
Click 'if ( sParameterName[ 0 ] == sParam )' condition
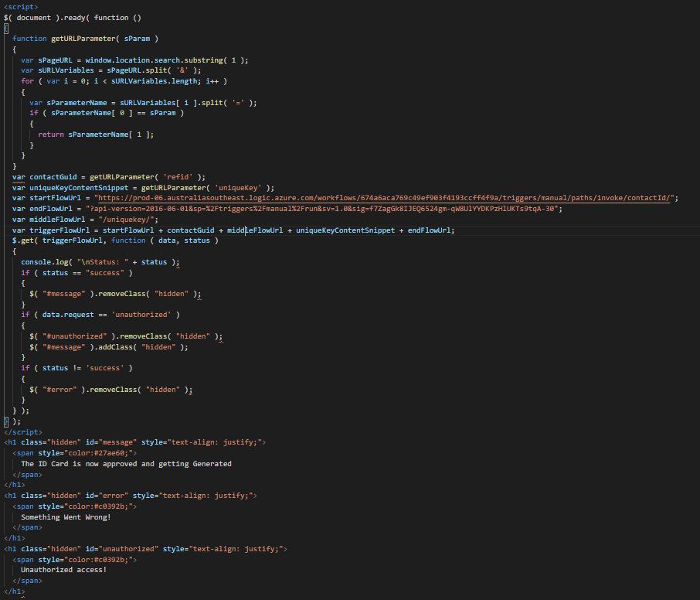click(x=107, y=113)
